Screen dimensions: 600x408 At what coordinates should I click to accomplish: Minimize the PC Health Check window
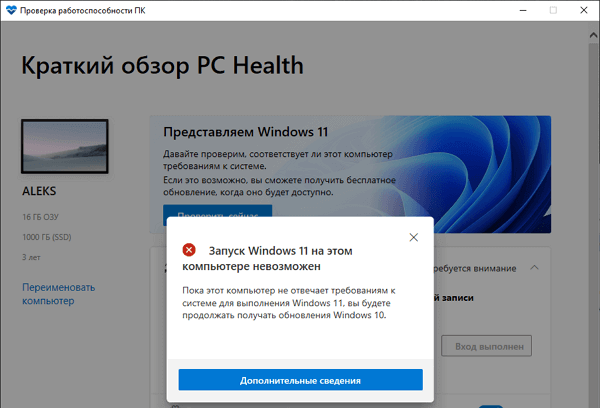coord(523,10)
